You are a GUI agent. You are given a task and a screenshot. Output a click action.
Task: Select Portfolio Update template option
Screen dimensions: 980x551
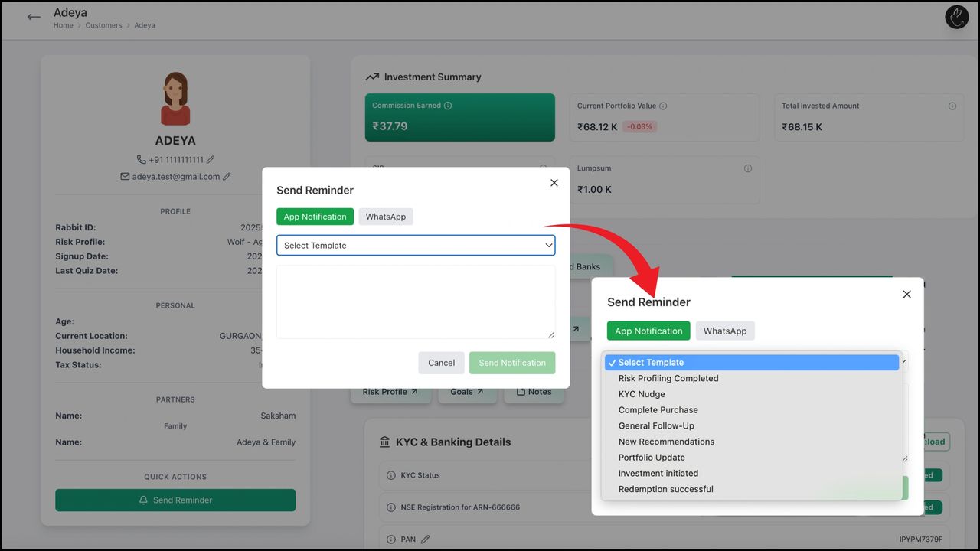652,458
